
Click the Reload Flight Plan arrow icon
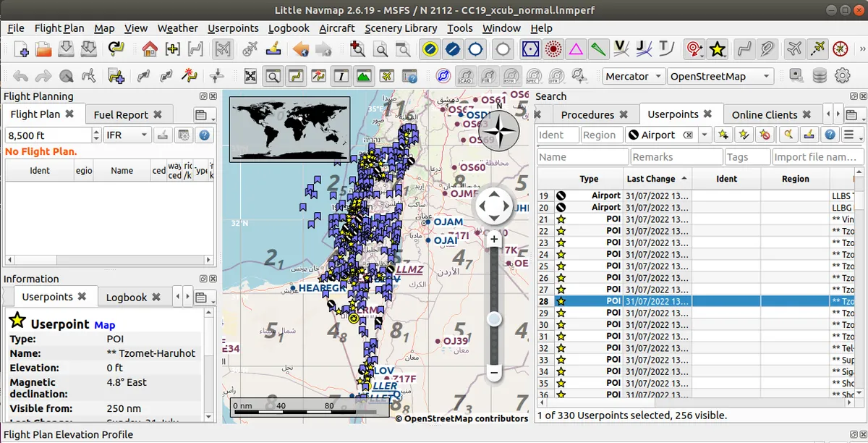[x=116, y=49]
